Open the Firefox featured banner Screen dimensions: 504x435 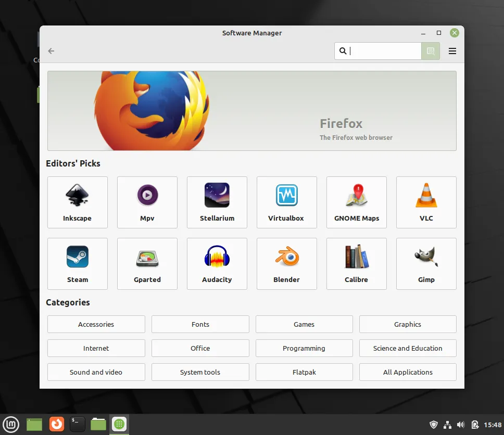(x=252, y=111)
